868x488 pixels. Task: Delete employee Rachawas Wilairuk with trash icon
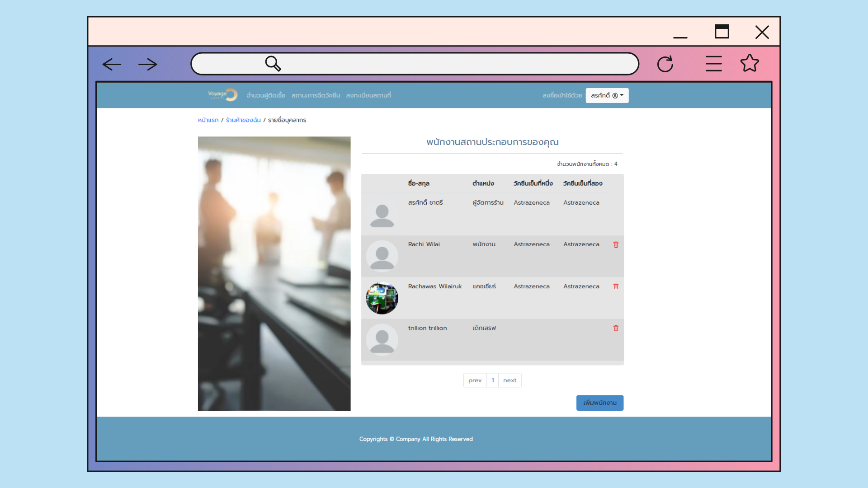(x=616, y=286)
